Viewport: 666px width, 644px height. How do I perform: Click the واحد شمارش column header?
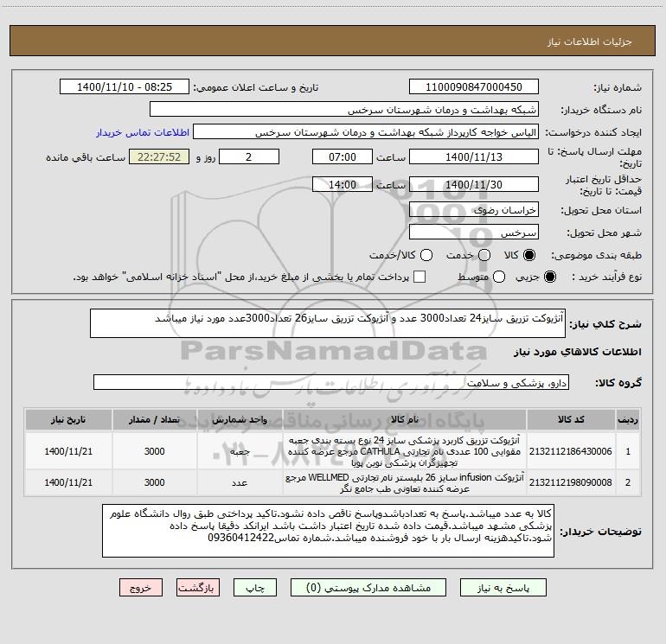coord(240,419)
